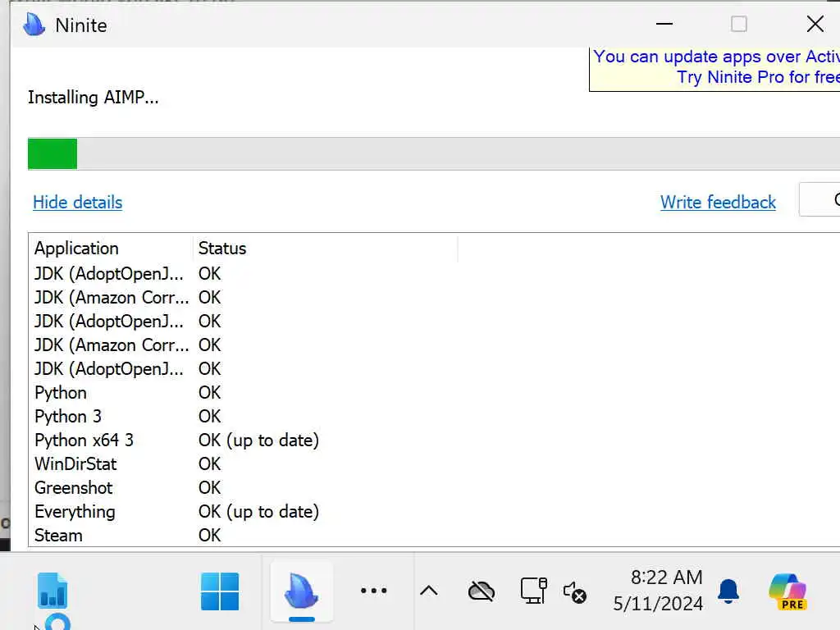
Task: Close the Ninite window
Action: pyautogui.click(x=815, y=24)
